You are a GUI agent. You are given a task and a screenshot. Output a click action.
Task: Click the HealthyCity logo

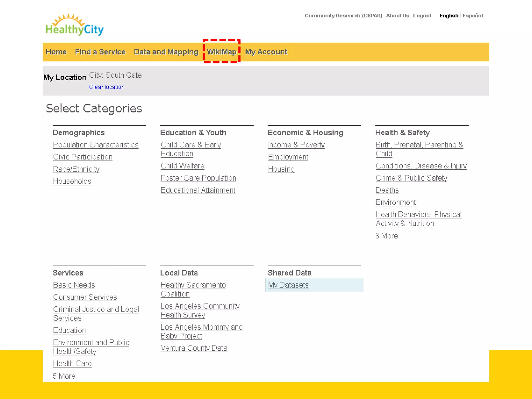74,25
